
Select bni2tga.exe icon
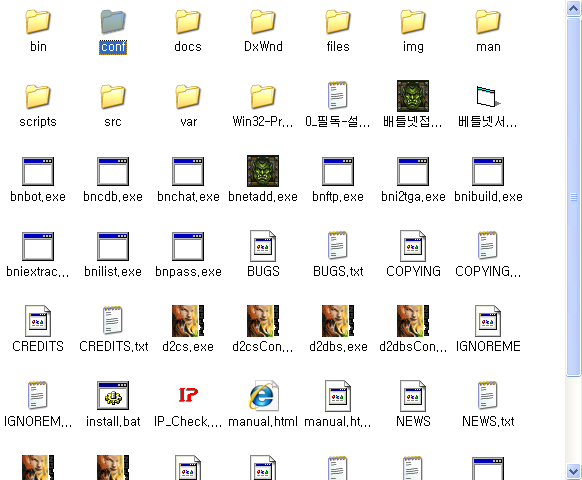click(413, 171)
